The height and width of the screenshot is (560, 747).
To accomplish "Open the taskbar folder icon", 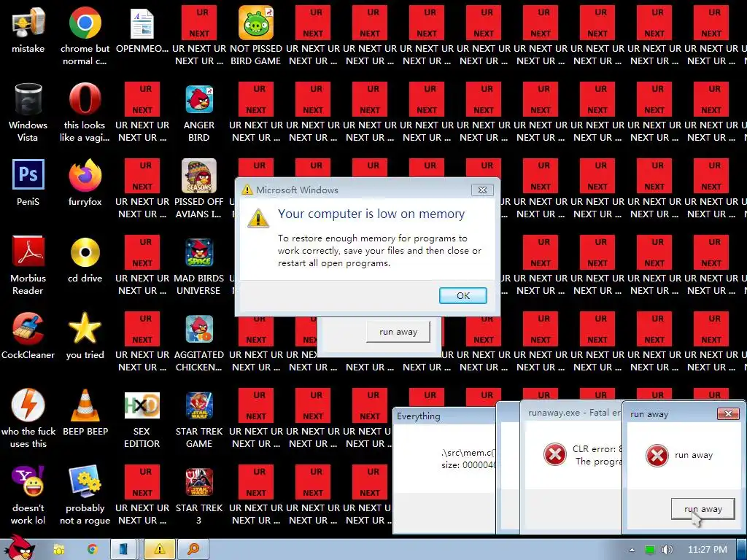I will [58, 550].
